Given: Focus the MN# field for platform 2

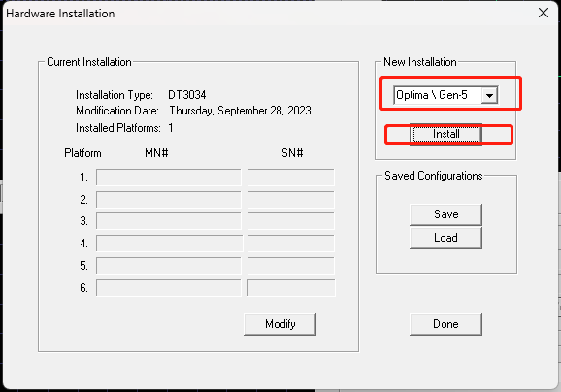Looking at the screenshot, I should (x=169, y=200).
